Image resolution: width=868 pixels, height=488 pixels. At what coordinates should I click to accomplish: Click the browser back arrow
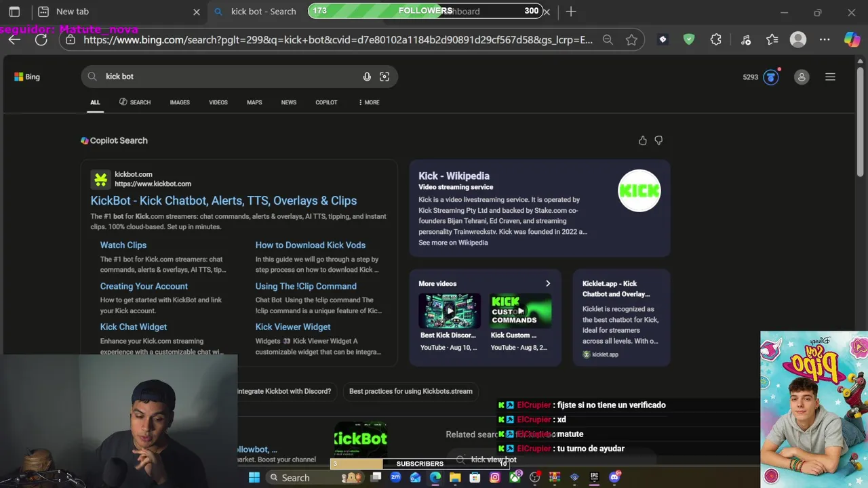pyautogui.click(x=14, y=40)
